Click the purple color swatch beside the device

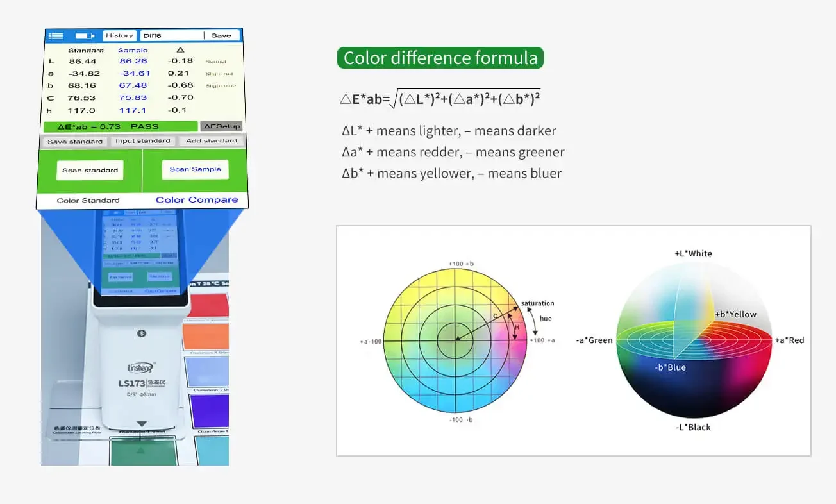pyautogui.click(x=209, y=410)
